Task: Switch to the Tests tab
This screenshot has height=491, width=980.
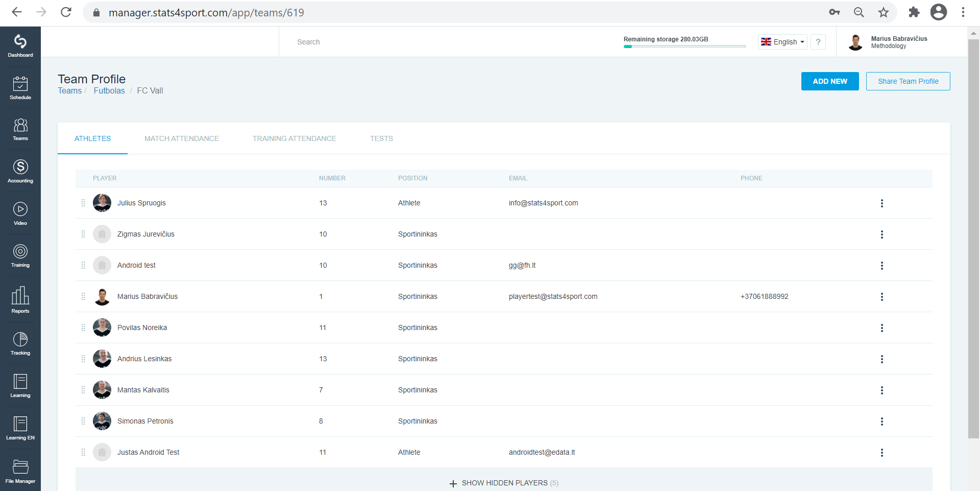Action: (x=381, y=138)
